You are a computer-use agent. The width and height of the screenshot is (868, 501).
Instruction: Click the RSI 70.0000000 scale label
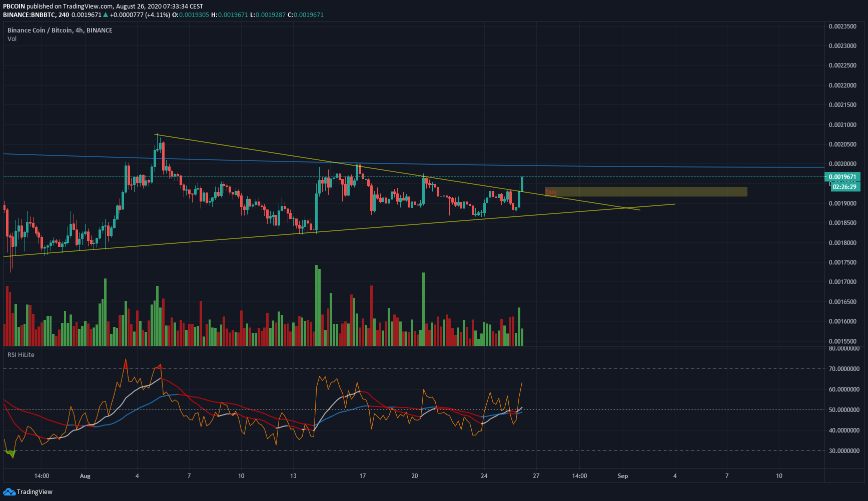[844, 368]
